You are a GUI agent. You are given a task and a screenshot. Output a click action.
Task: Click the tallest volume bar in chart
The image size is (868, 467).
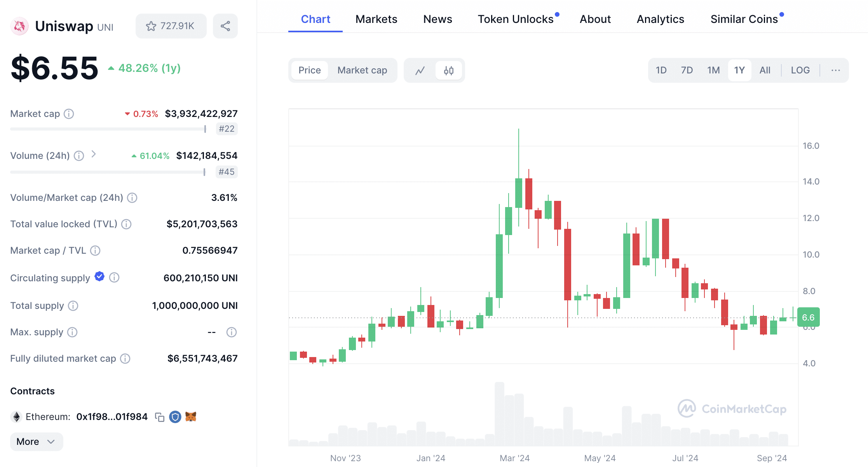tap(499, 414)
